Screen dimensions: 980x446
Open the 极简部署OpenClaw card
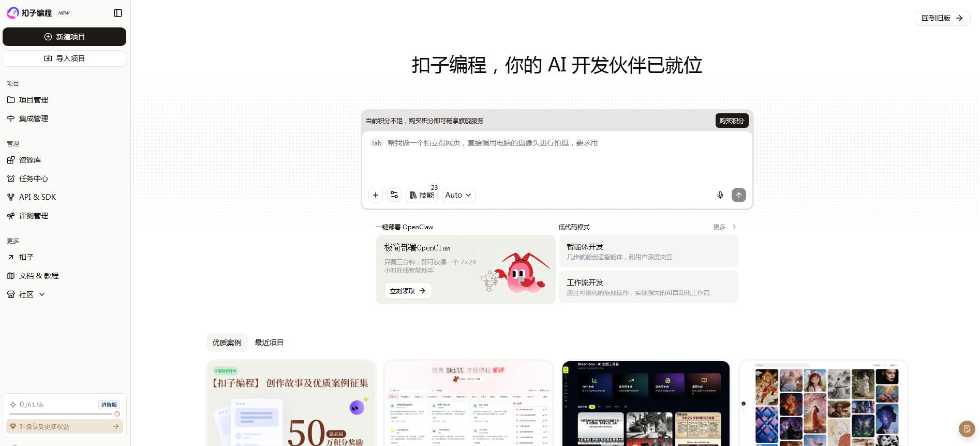pyautogui.click(x=466, y=270)
